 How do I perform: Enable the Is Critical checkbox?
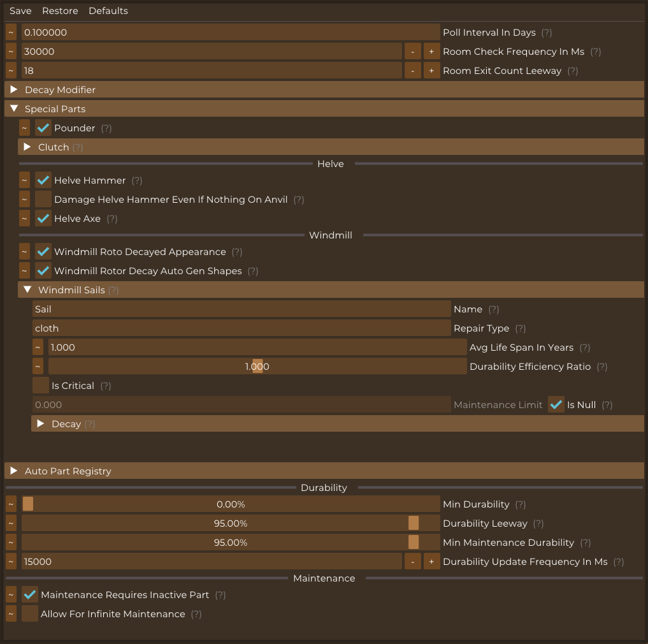[41, 385]
